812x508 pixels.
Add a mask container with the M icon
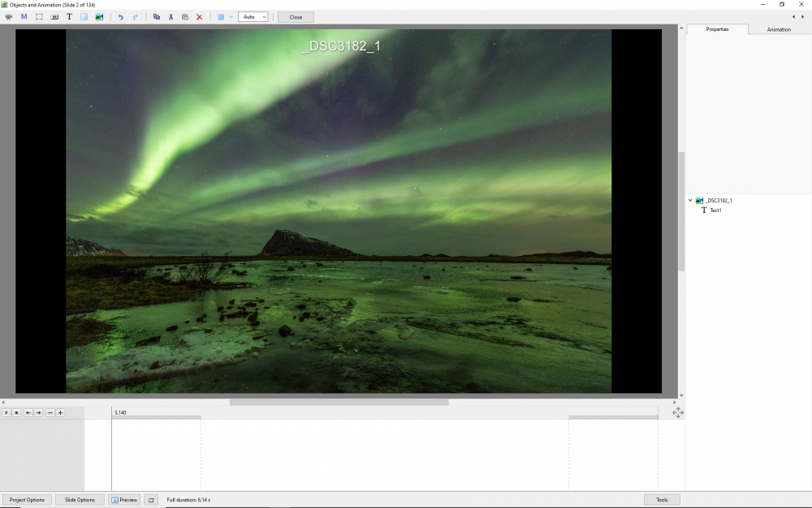coord(24,17)
